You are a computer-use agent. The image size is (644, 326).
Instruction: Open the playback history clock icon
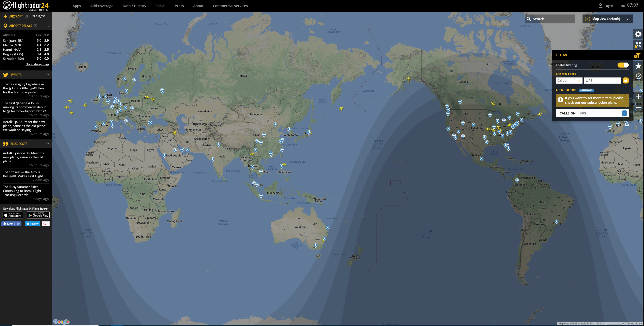[638, 77]
